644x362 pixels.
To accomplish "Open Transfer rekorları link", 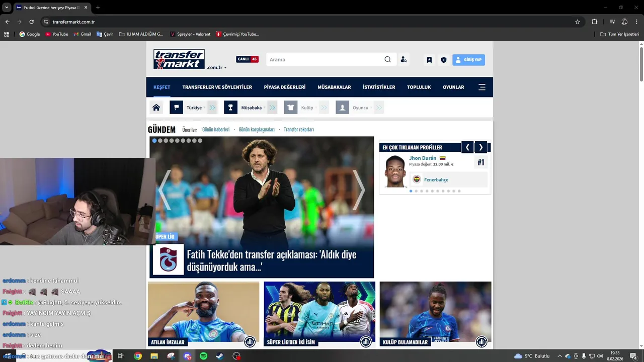I will point(299,130).
